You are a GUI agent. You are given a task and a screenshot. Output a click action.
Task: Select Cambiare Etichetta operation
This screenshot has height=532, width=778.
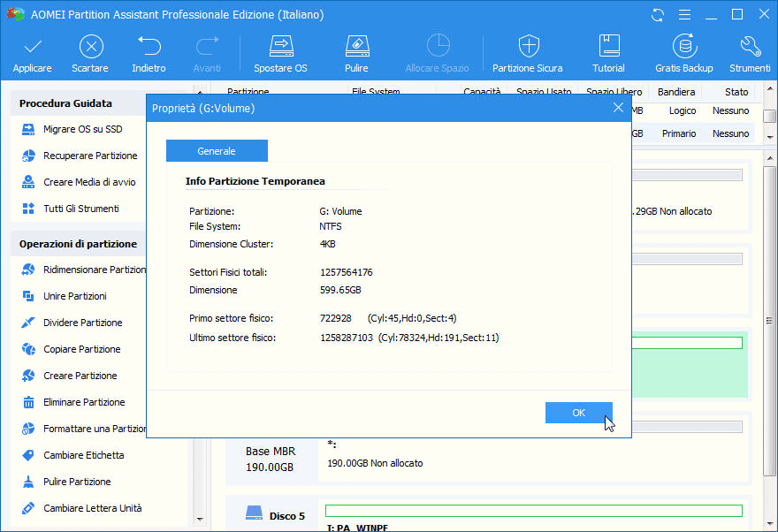[83, 455]
